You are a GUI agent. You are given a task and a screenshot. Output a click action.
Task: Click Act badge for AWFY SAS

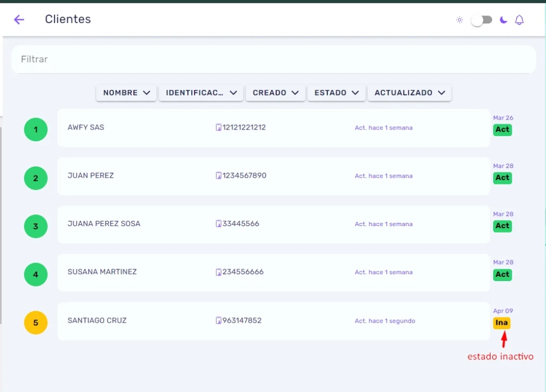[502, 130]
